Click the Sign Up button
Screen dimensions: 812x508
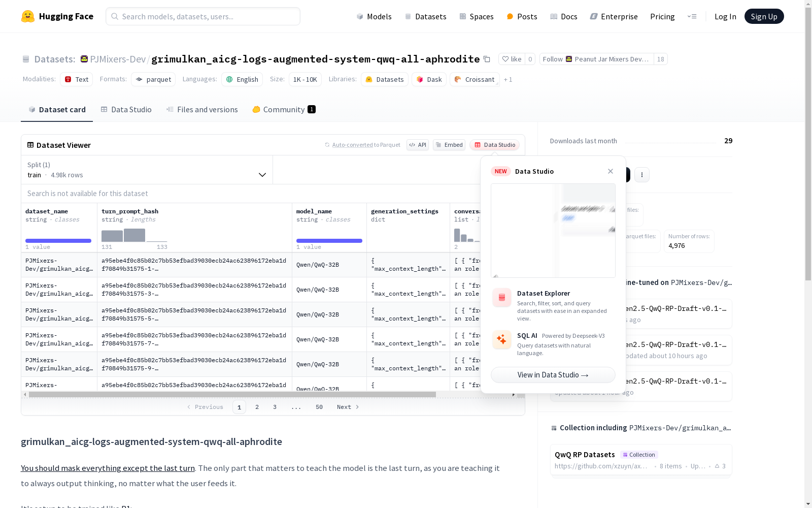point(764,16)
